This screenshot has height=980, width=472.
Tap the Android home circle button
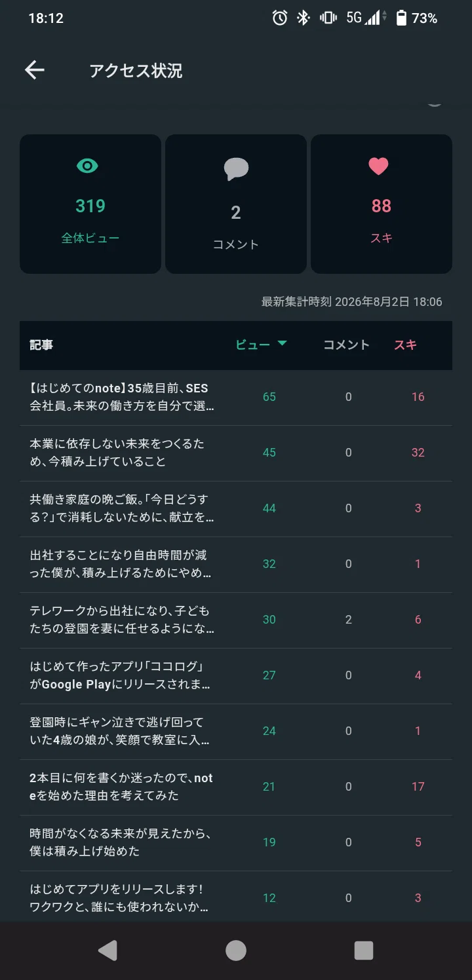pyautogui.click(x=236, y=951)
